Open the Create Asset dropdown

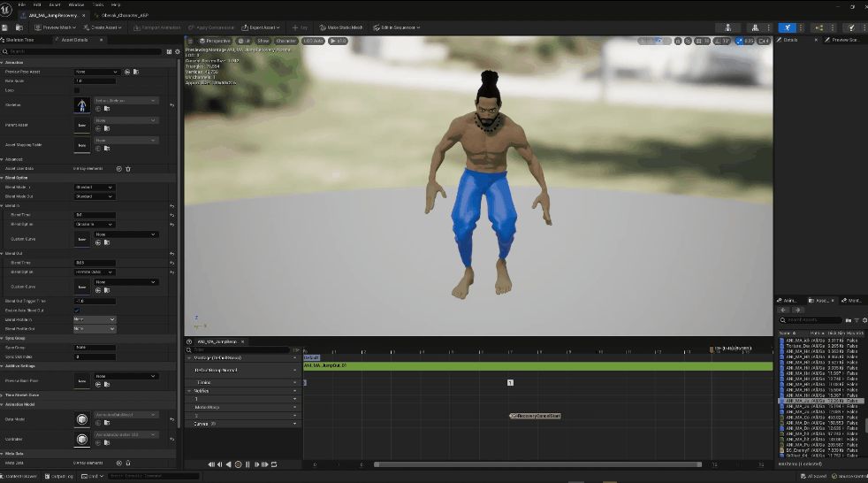point(102,27)
